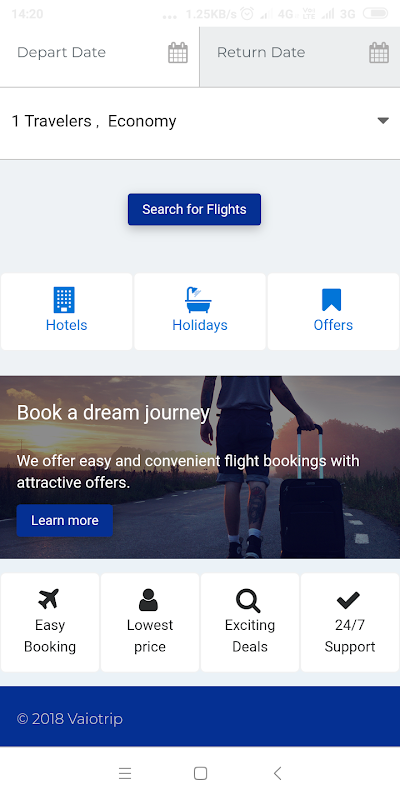Tap the Android back navigation button
Screen dimensions: 400x800
pos(278,773)
